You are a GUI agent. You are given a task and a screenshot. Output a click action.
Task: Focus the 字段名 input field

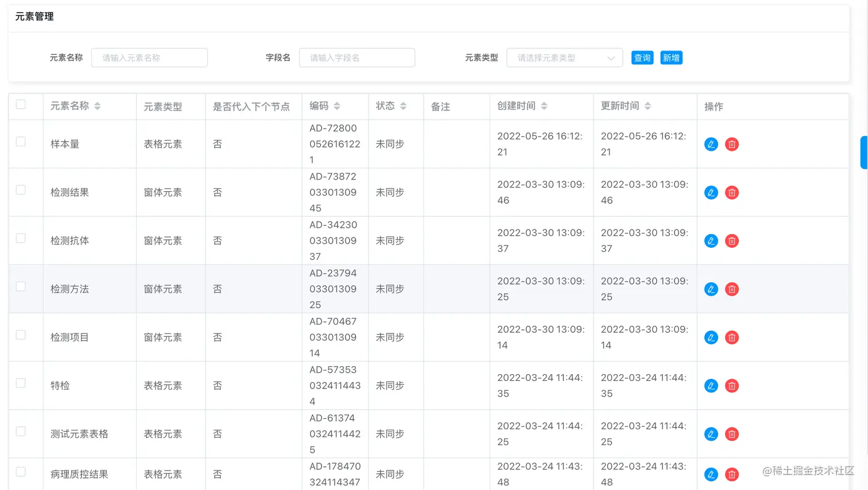(357, 57)
